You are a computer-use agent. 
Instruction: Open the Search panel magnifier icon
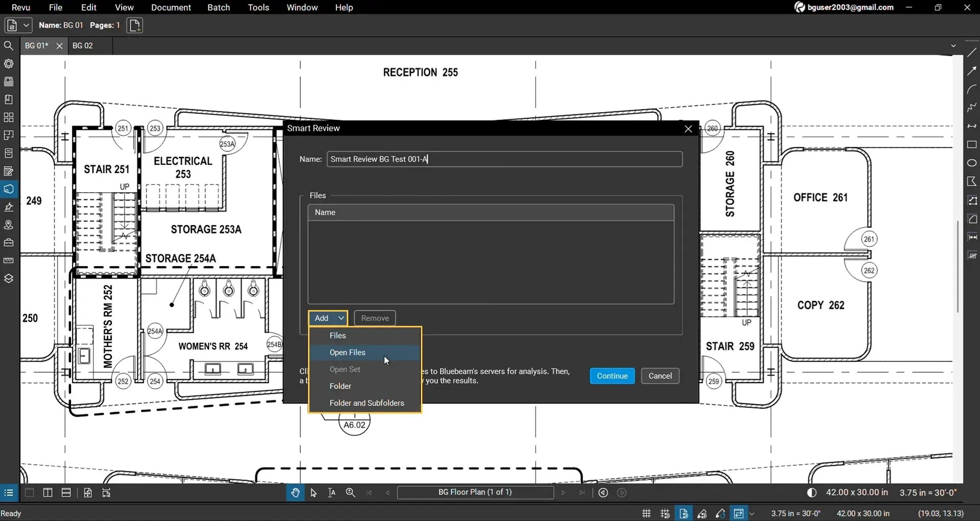9,46
